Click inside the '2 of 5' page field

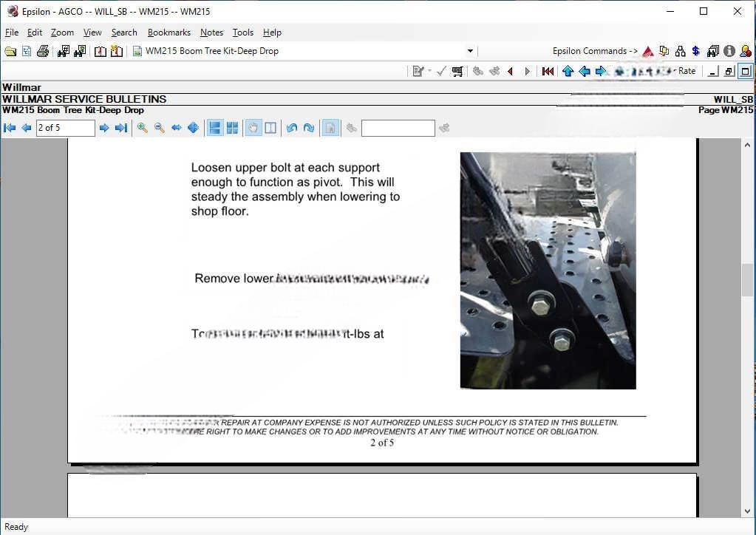click(65, 127)
